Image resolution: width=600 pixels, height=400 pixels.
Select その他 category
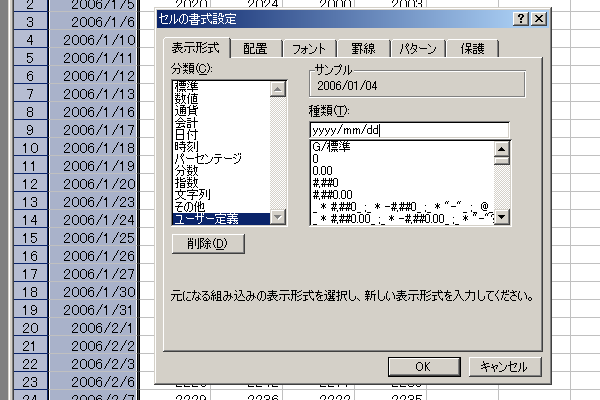[x=222, y=207]
